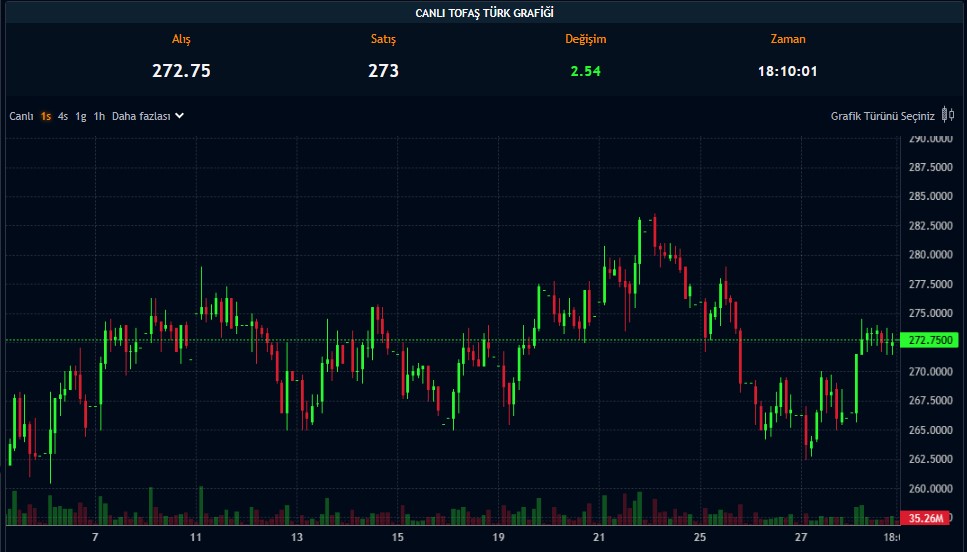967x552 pixels.
Task: Click the 280.0000 price axis level
Action: point(930,255)
